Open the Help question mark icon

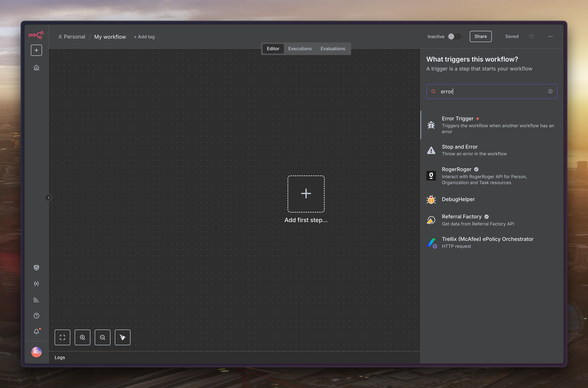click(x=36, y=315)
